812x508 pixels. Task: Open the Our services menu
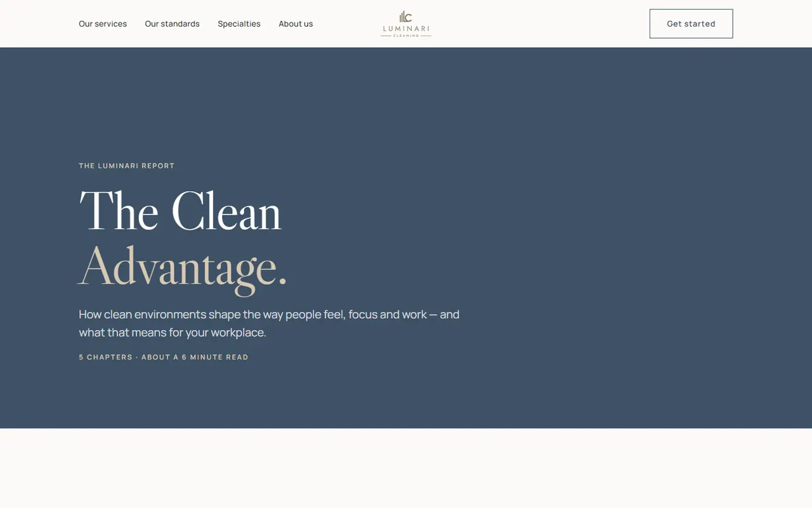pyautogui.click(x=103, y=23)
